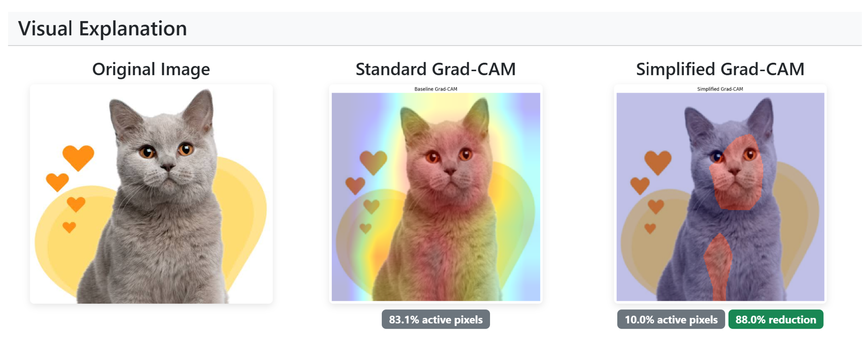Open the Simplified Grad-CAM overlay image
Screen dimensions: 868x339
(x=720, y=197)
